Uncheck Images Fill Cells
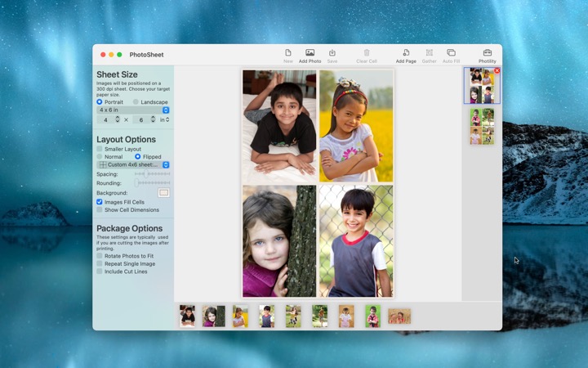Image resolution: width=588 pixels, height=368 pixels. 100,202
